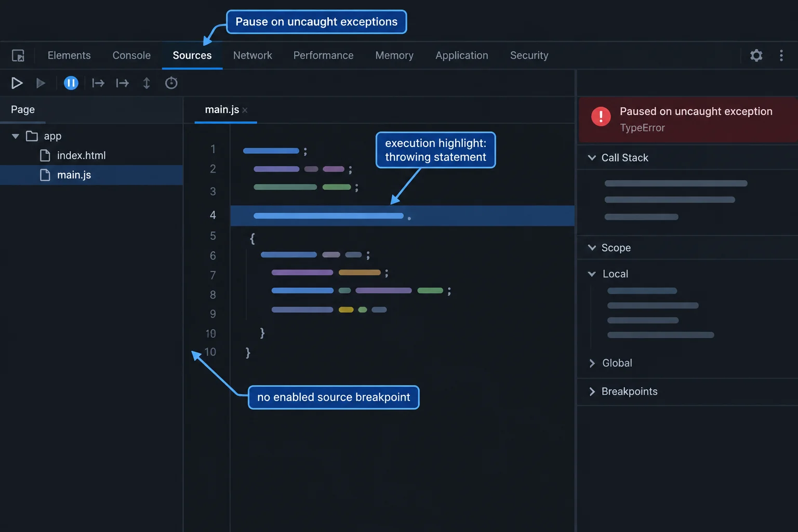Open the Network tab
798x532 pixels.
[252, 56]
